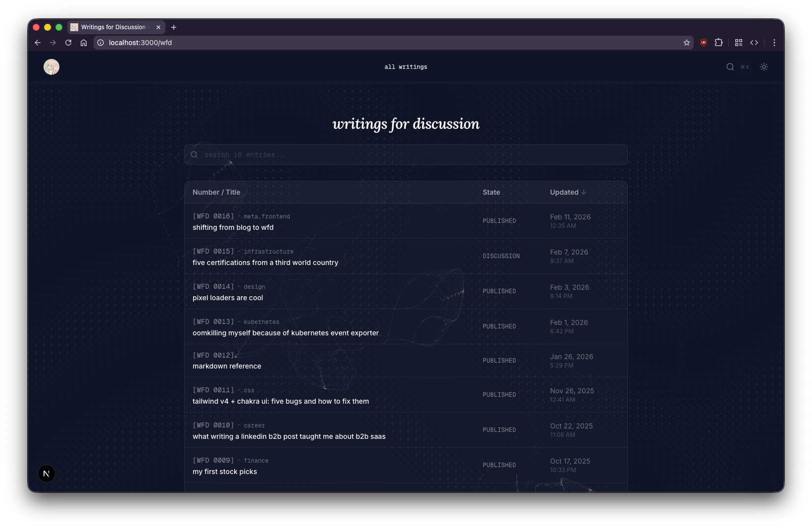Image resolution: width=812 pixels, height=529 pixels.
Task: Open the browser extensions puzzle-piece dropdown
Action: click(719, 43)
